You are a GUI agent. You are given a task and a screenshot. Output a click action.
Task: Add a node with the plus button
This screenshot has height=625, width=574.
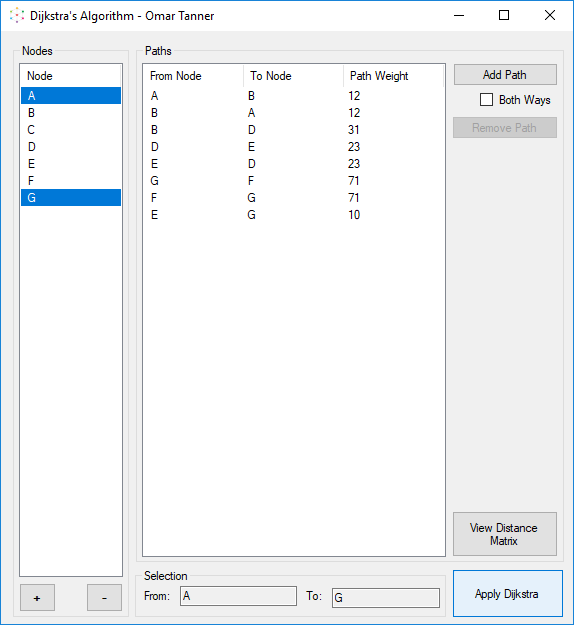[37, 597]
